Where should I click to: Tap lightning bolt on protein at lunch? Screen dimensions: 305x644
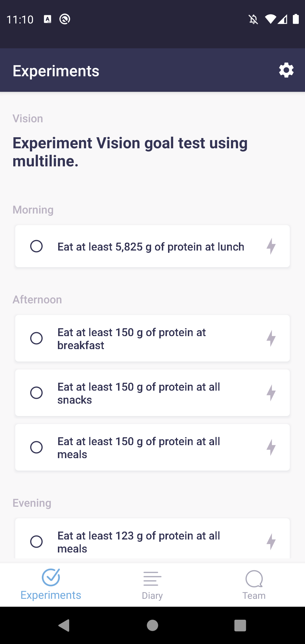pyautogui.click(x=271, y=246)
